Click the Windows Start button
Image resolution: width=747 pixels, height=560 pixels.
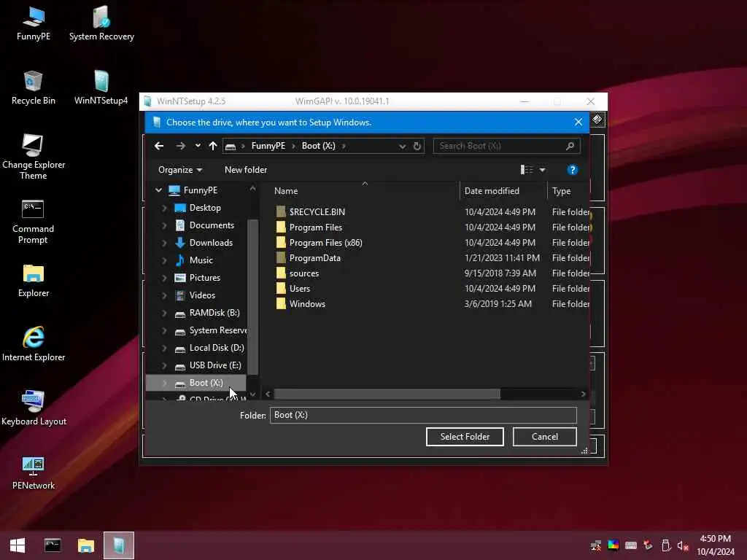18,545
